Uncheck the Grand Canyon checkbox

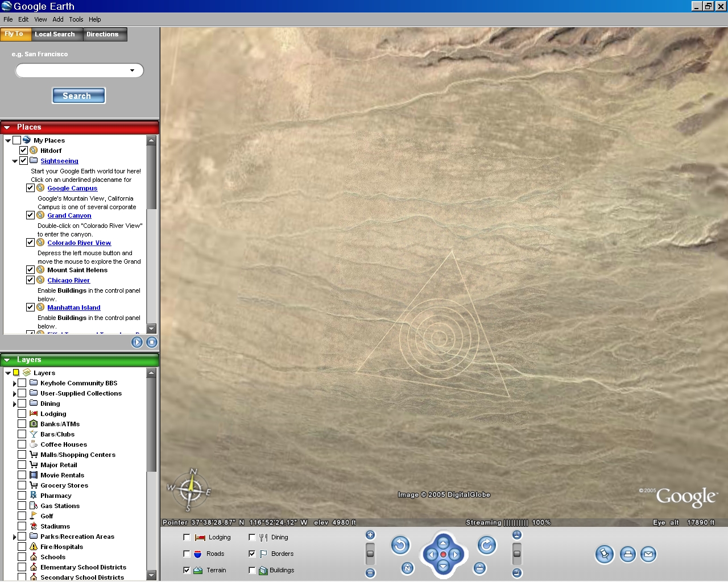click(30, 215)
